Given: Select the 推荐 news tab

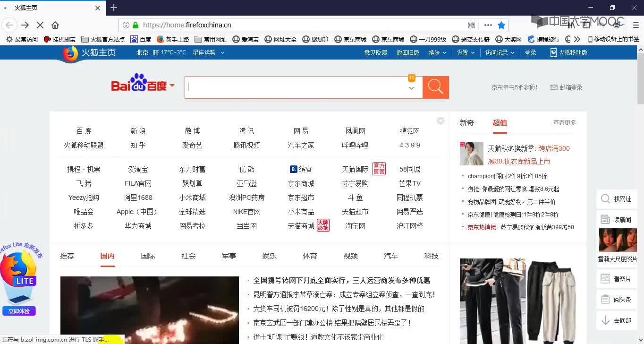Looking at the screenshot, I should click(67, 256).
